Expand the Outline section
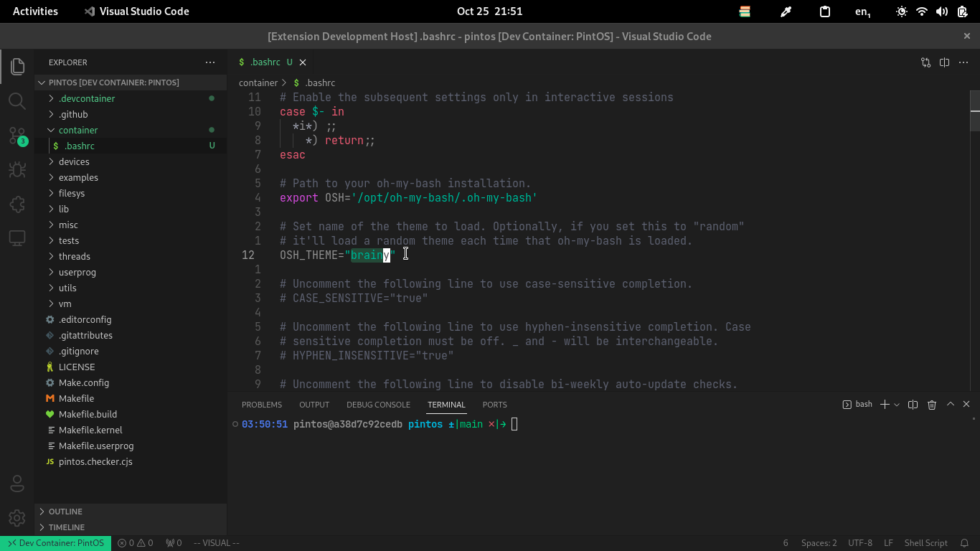 coord(131,512)
